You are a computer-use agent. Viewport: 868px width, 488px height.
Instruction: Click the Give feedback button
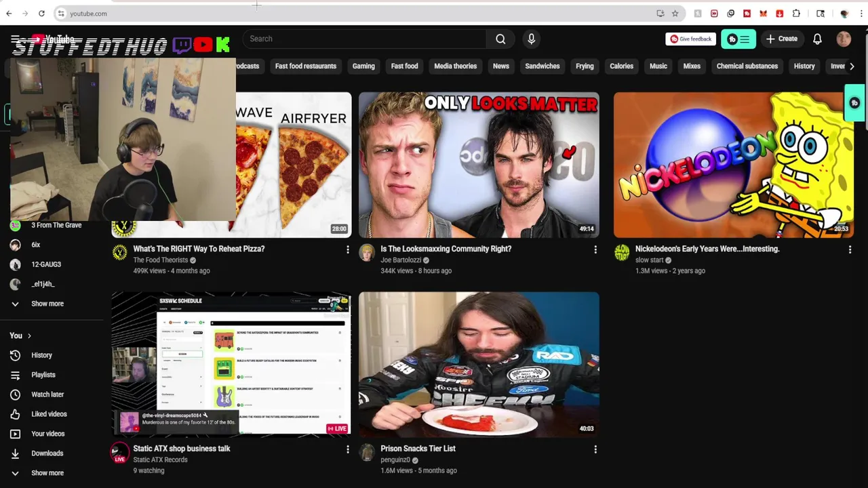tap(690, 39)
